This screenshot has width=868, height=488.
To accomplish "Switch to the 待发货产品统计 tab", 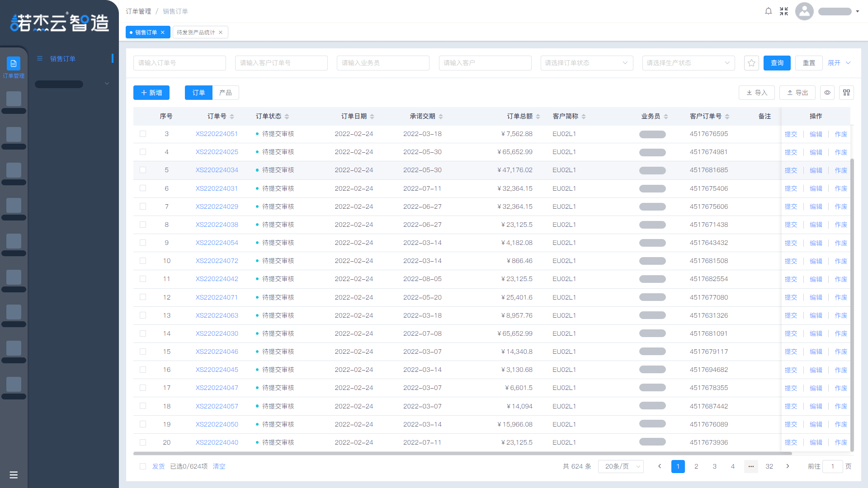I will click(x=196, y=32).
